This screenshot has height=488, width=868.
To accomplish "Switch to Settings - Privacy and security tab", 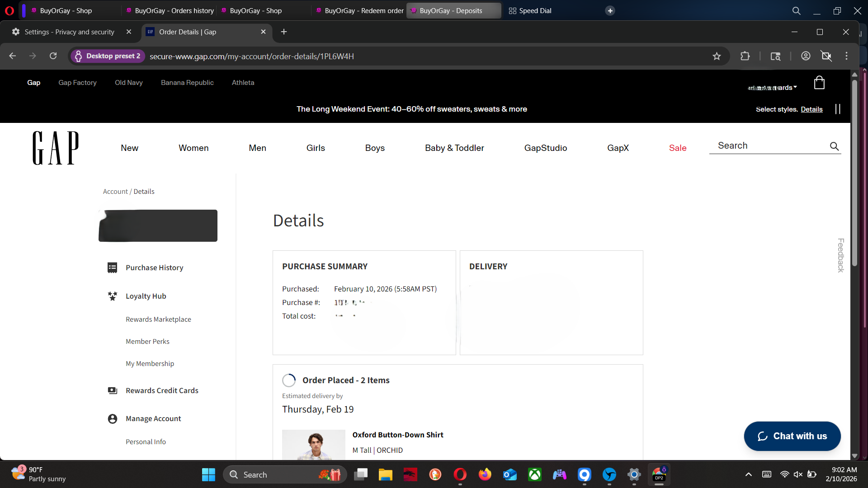I will click(x=69, y=32).
